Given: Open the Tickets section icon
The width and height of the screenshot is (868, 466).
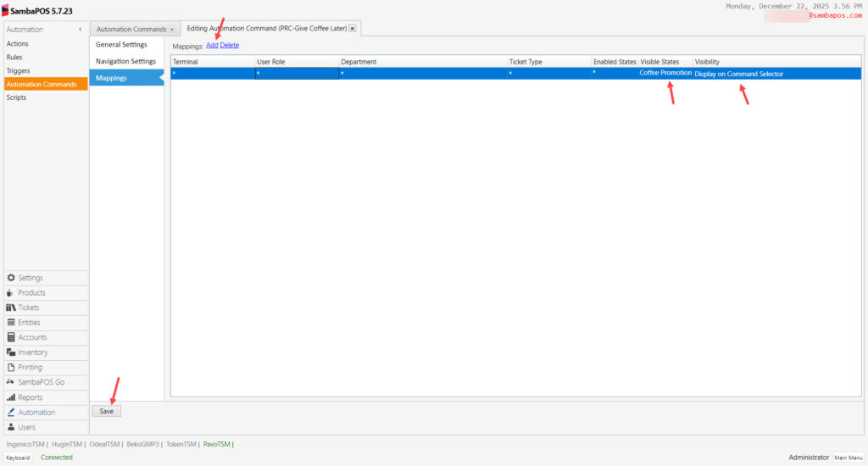Looking at the screenshot, I should [x=11, y=308].
